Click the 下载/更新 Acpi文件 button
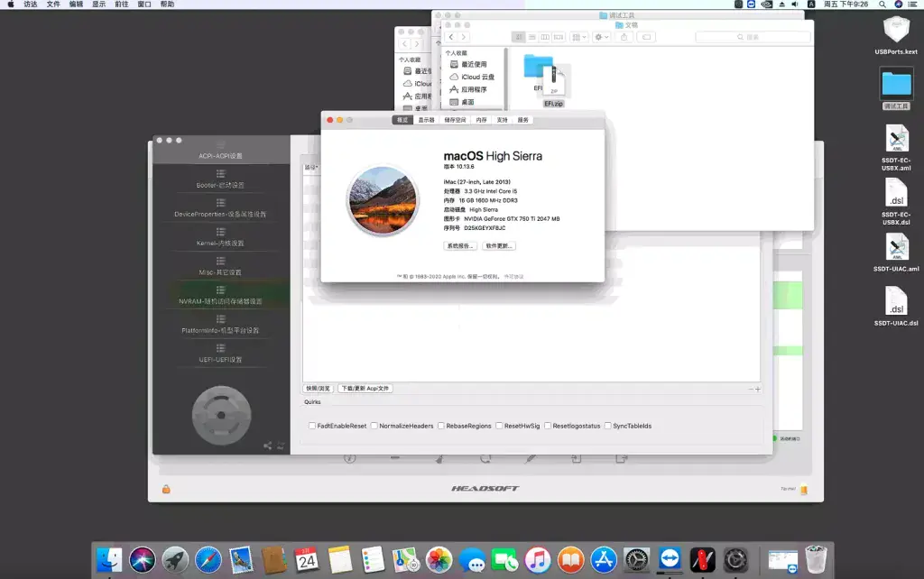The height and width of the screenshot is (579, 924). (365, 388)
